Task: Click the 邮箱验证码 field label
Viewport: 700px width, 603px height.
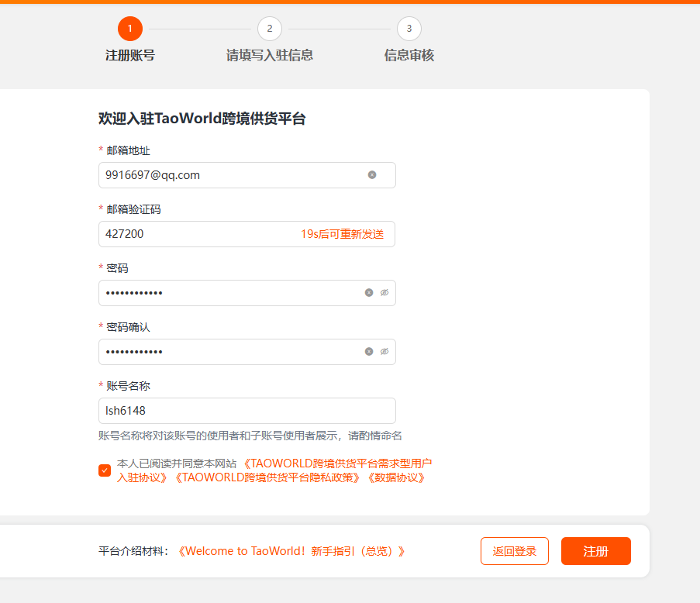Action: (133, 209)
